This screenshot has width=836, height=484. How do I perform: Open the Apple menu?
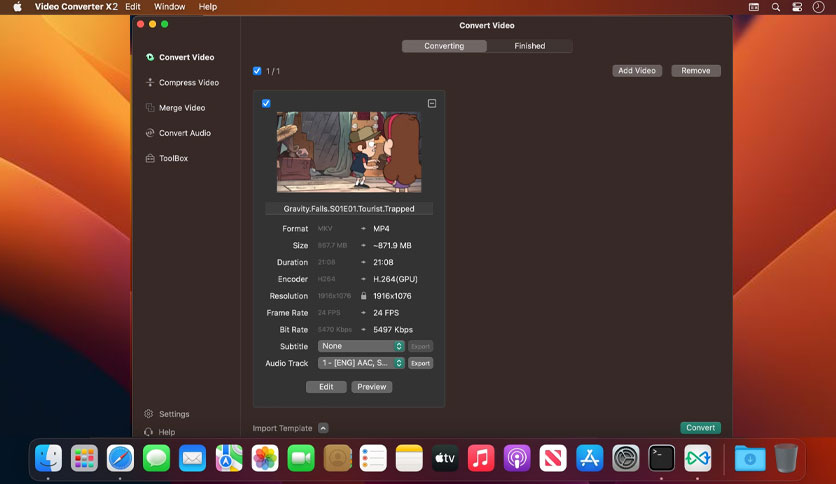18,7
